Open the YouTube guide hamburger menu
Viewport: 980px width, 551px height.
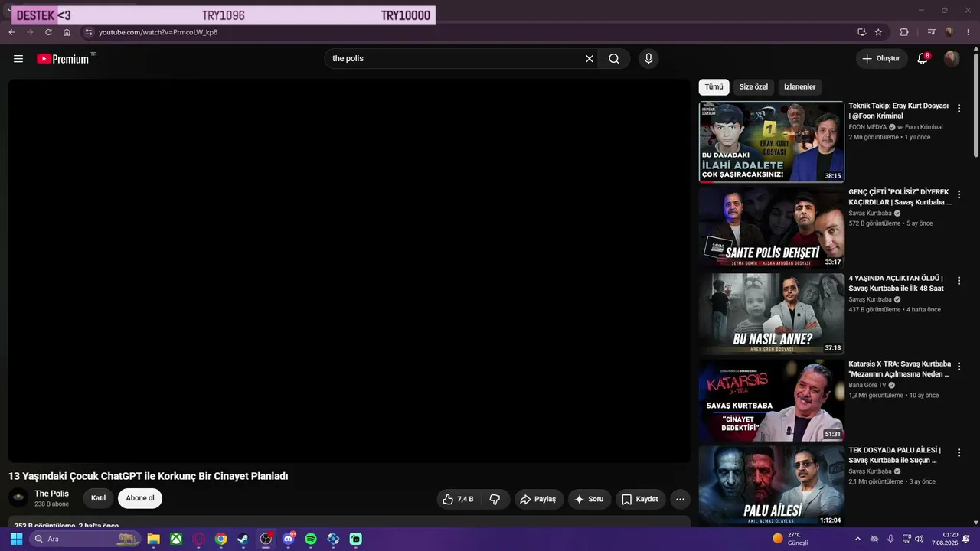pyautogui.click(x=18, y=59)
